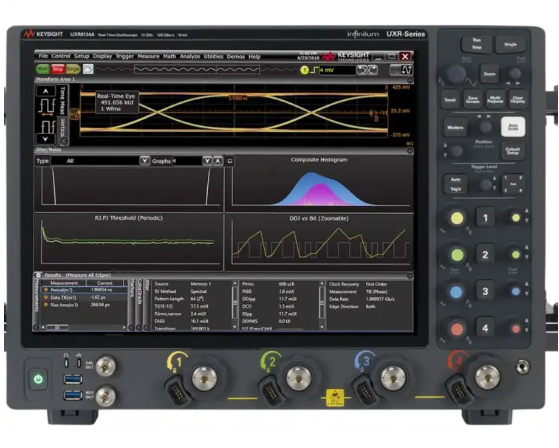Select the second pulse measurement icon in the sidebar
The width and height of the screenshot is (559, 448).
click(47, 127)
